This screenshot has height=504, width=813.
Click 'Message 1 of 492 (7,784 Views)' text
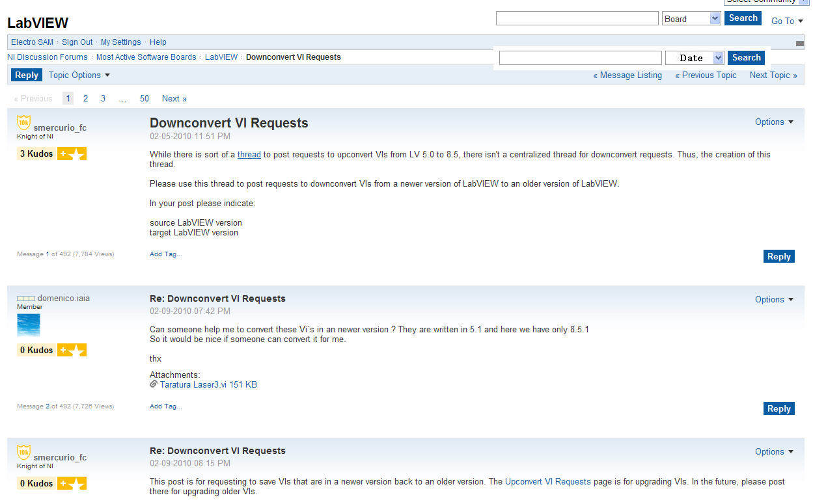(65, 254)
